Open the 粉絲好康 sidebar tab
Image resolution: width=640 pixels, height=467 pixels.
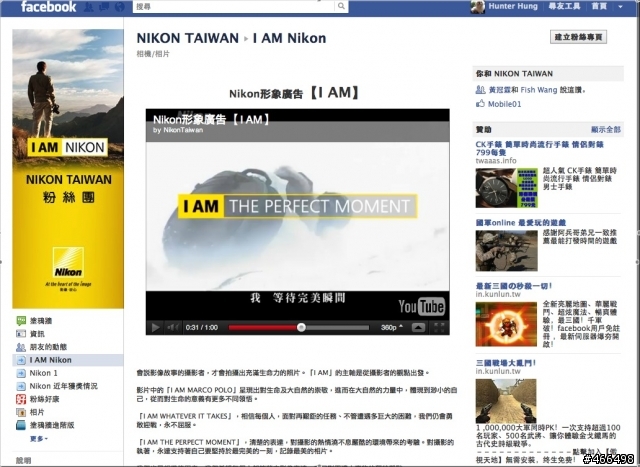pyautogui.click(x=44, y=399)
